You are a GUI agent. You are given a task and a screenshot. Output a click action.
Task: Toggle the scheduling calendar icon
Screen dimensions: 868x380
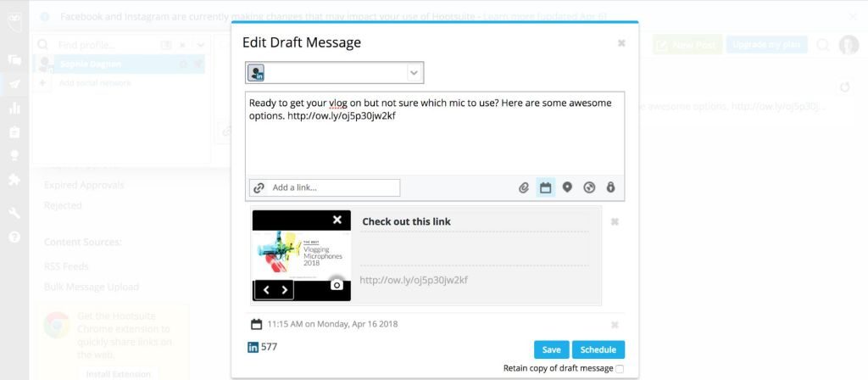[546, 187]
